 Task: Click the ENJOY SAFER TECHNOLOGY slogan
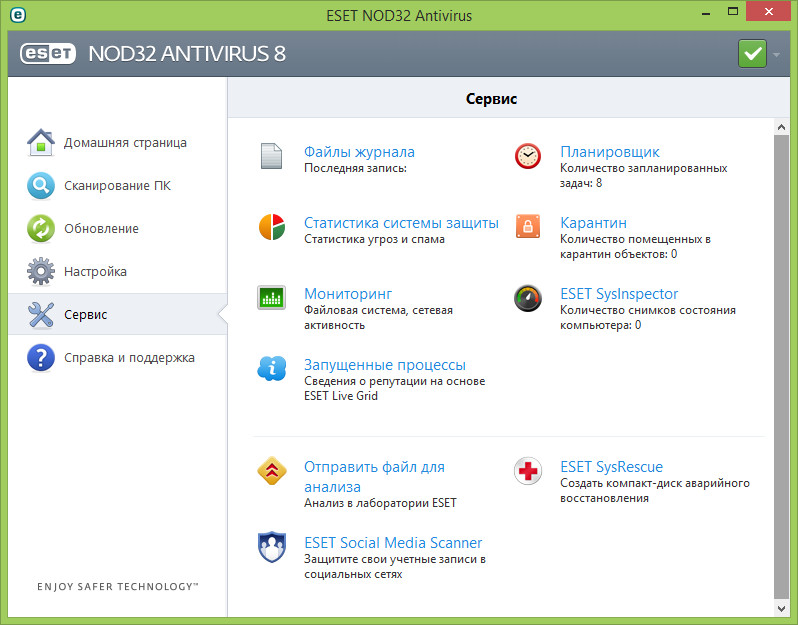point(118,586)
